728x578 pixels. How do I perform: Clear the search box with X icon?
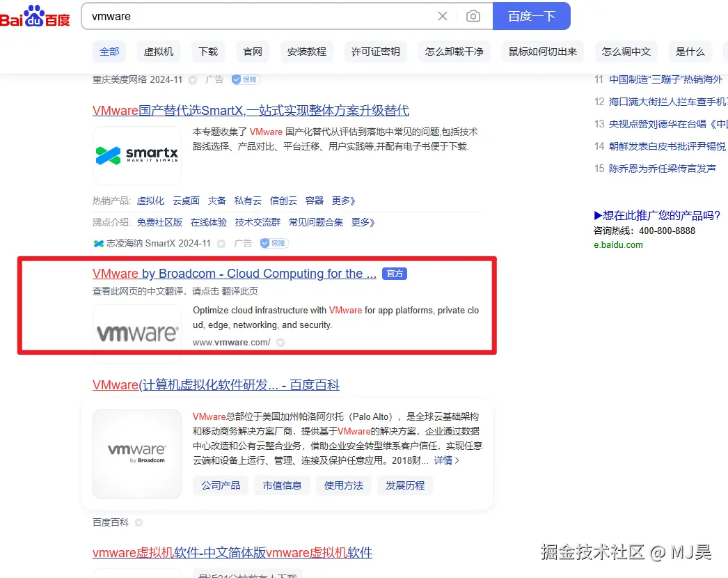443,16
